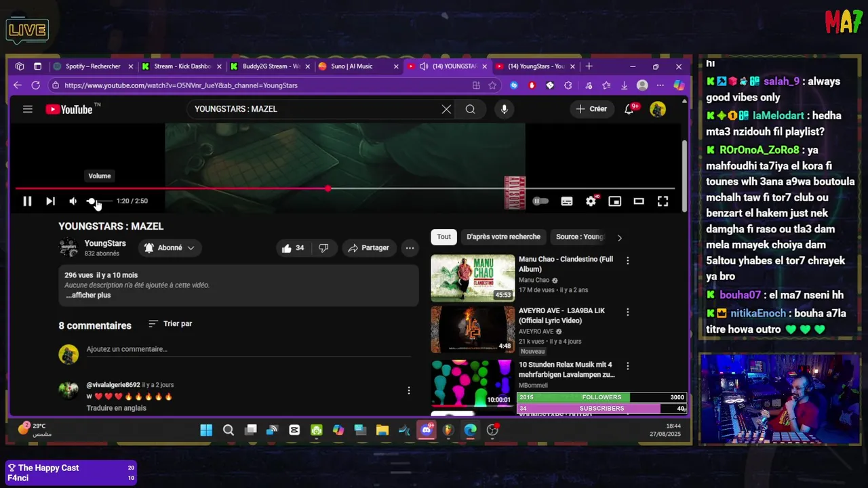
Task: Switch to theater mode
Action: (639, 201)
